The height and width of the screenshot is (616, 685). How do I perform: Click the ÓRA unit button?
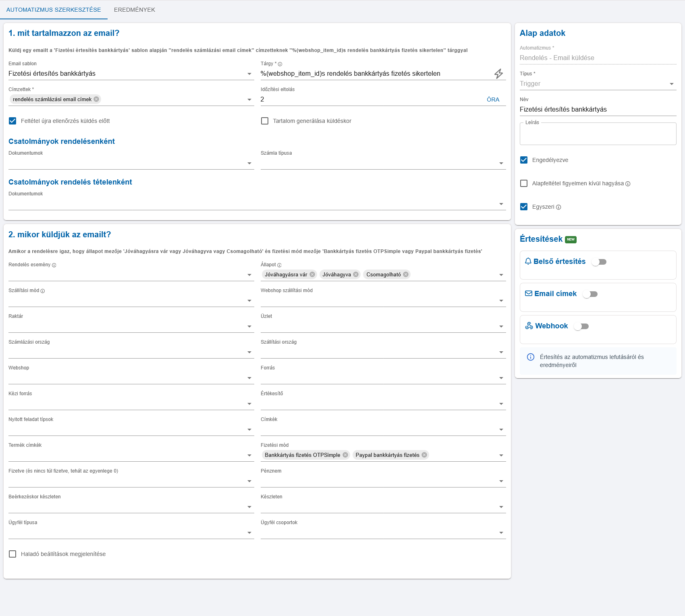point(493,100)
